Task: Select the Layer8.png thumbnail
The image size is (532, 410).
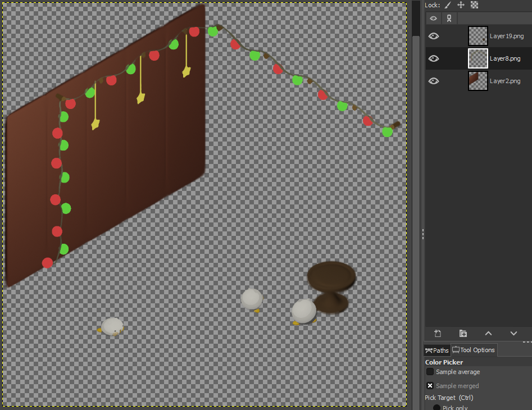Action: pos(478,58)
